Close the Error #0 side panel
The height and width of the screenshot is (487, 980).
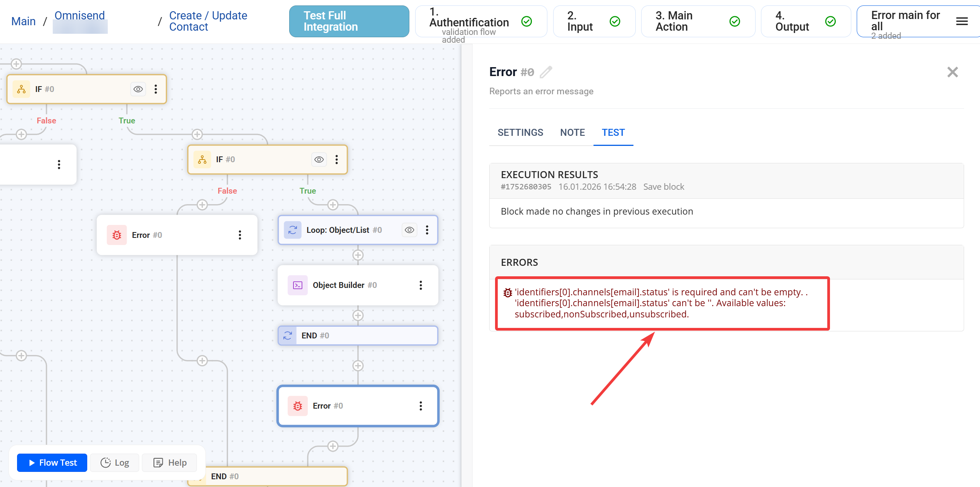[952, 72]
